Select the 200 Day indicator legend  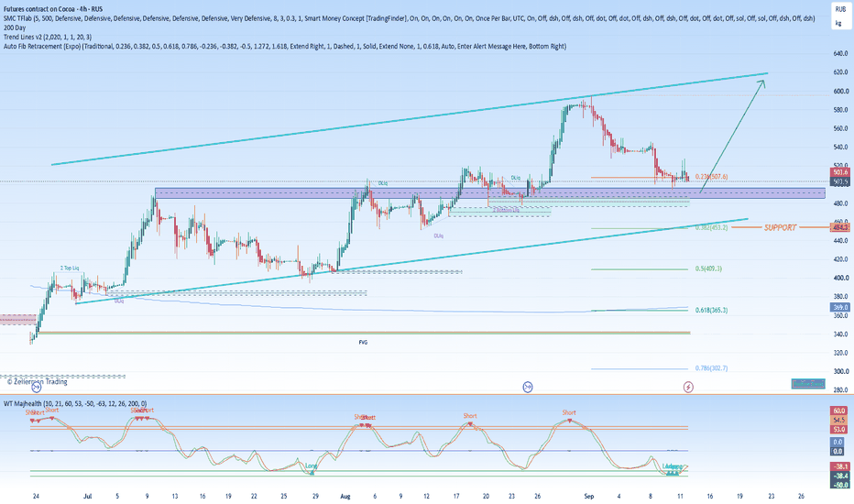point(15,27)
